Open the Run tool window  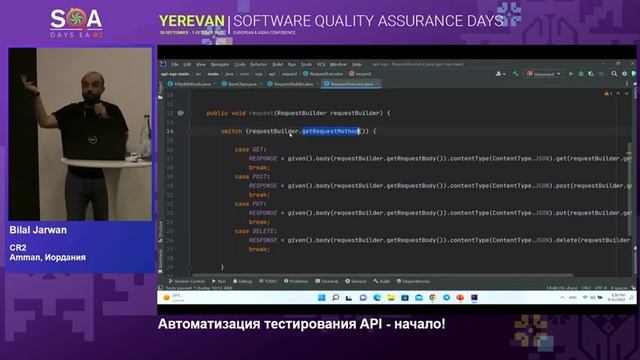point(219,281)
